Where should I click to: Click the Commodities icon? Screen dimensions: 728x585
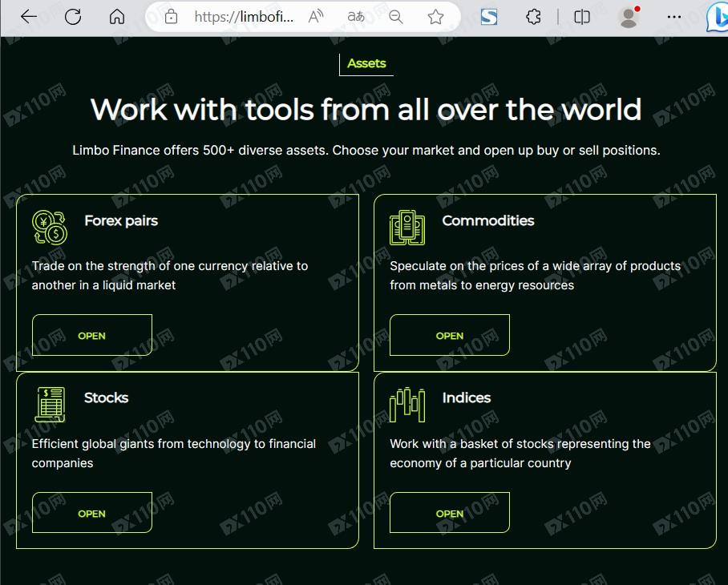[x=407, y=228]
